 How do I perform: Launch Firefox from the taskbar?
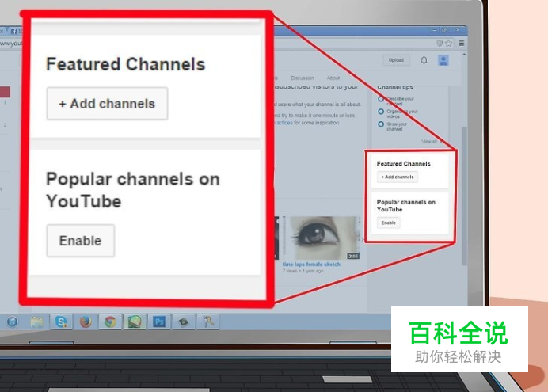[86, 322]
